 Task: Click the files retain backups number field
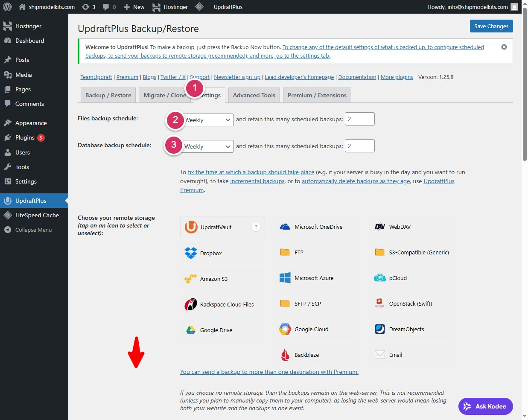click(x=359, y=119)
